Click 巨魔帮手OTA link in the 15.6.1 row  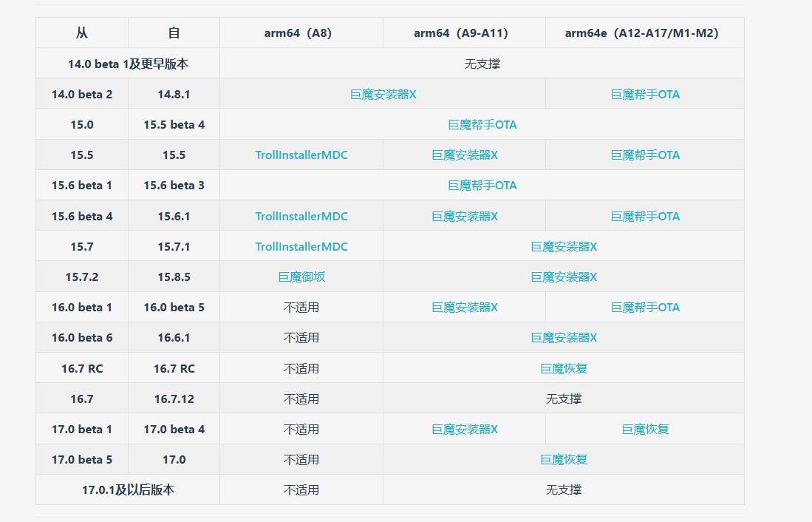click(x=645, y=217)
